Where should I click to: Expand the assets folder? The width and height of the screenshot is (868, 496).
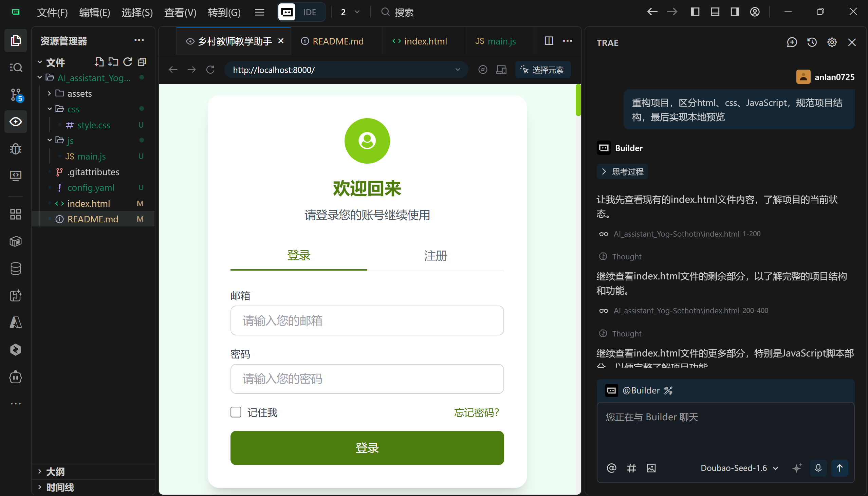(79, 93)
